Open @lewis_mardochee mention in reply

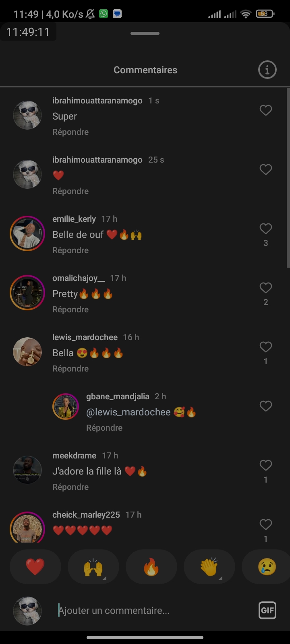pos(128,412)
